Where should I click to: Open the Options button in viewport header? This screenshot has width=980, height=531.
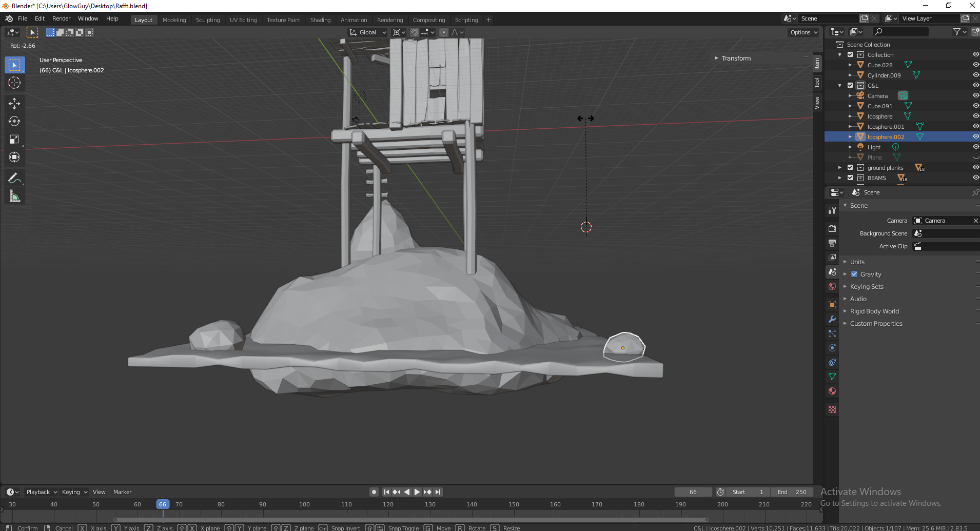[803, 32]
